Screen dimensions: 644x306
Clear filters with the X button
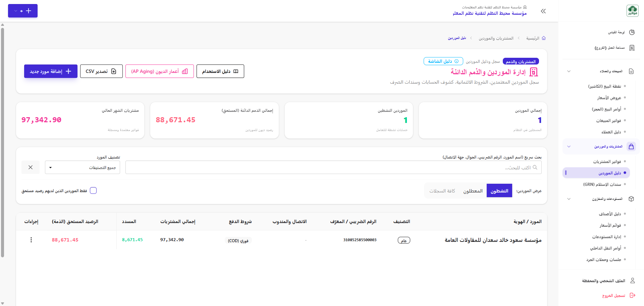click(x=31, y=167)
